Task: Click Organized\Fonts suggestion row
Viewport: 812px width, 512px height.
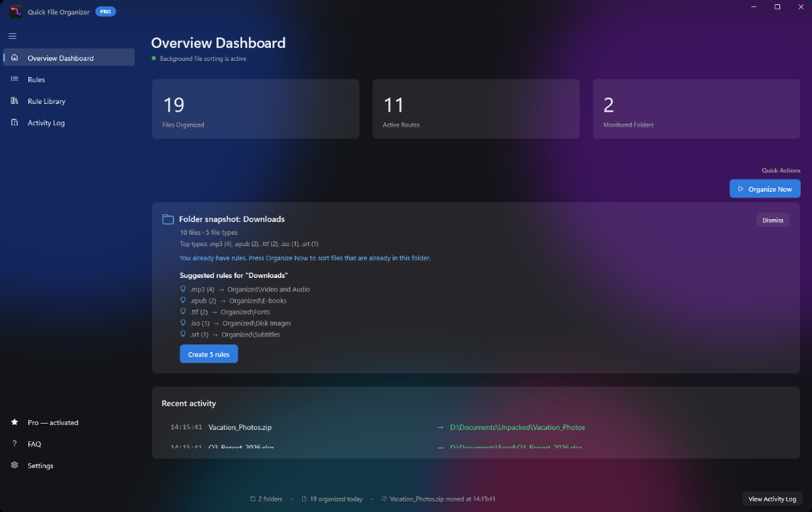Action: [x=225, y=312]
